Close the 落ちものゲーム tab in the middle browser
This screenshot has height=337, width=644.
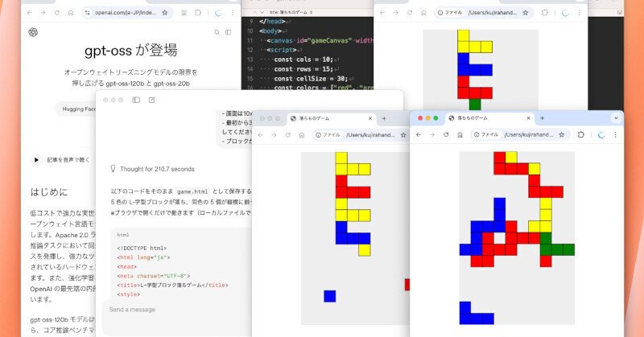pyautogui.click(x=370, y=118)
